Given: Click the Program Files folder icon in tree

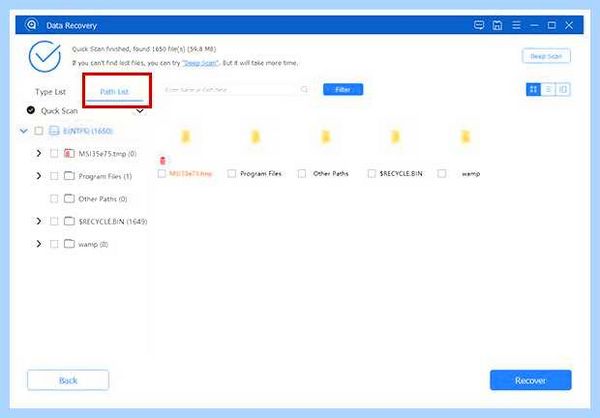Looking at the screenshot, I should (69, 176).
